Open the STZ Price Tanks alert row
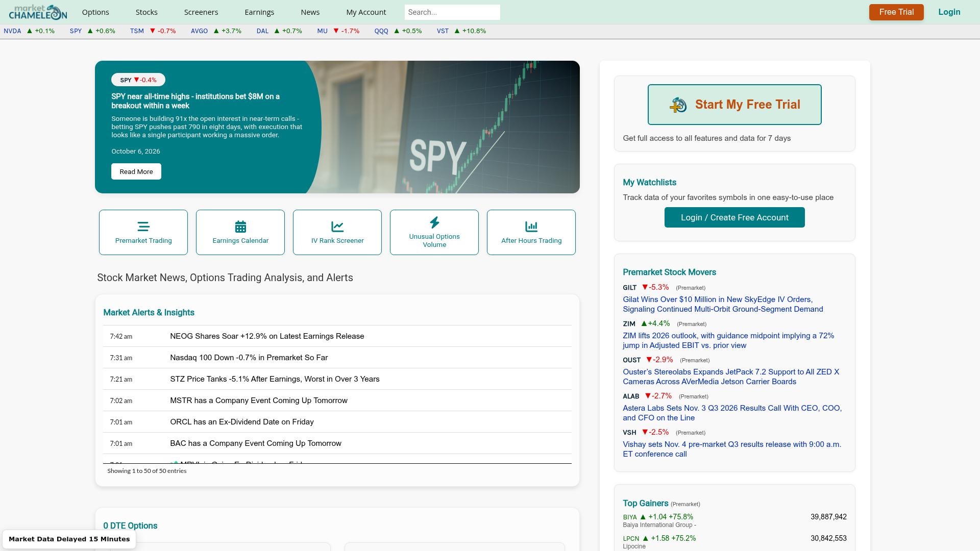This screenshot has height=551, width=980. (337, 379)
